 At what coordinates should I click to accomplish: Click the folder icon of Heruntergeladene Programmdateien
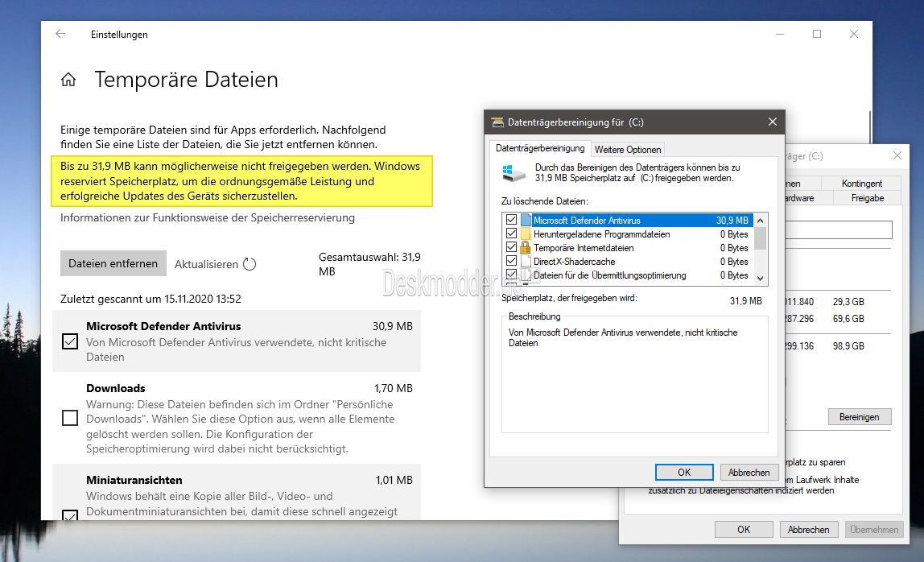(x=526, y=234)
